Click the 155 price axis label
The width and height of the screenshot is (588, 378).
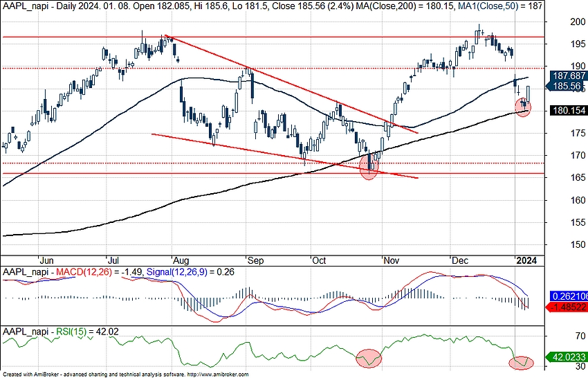(578, 222)
